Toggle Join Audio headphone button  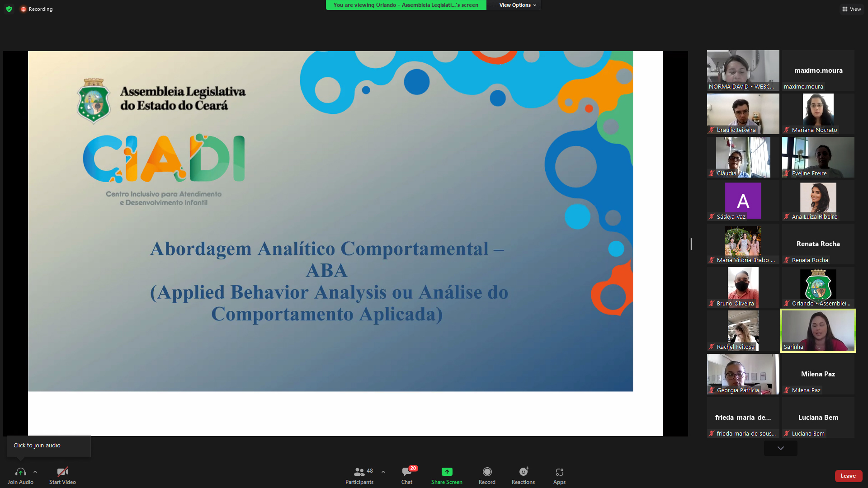pos(20,472)
